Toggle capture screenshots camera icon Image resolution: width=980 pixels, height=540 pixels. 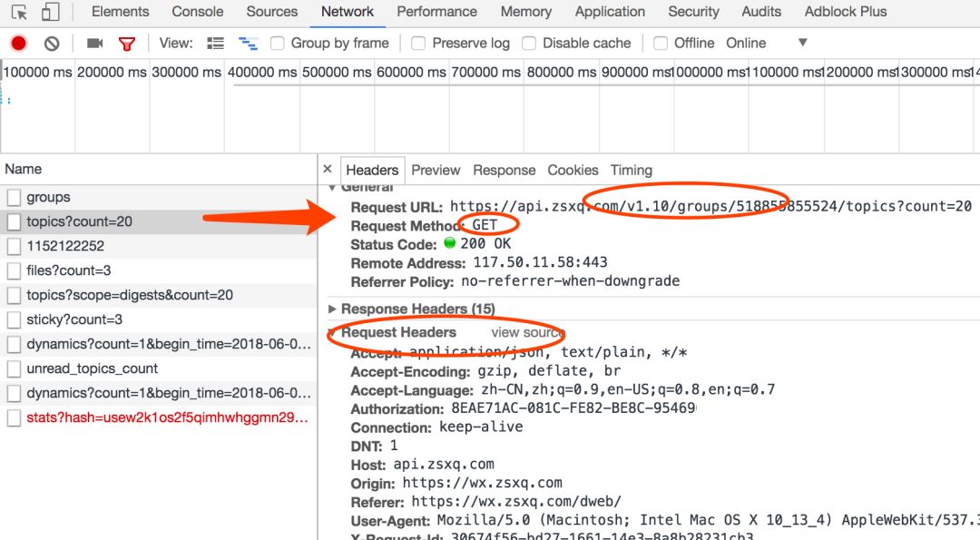point(95,44)
